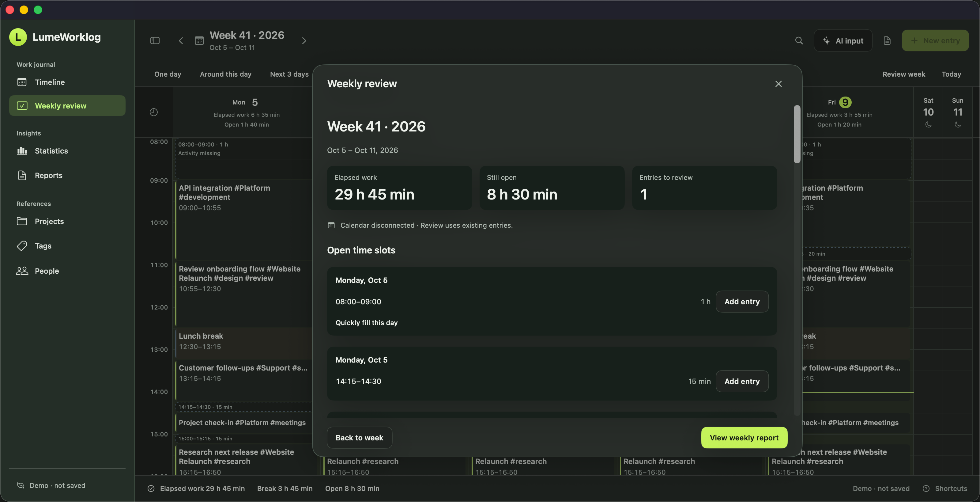Go to next week arrow
Image resolution: width=980 pixels, height=502 pixels.
coord(304,41)
